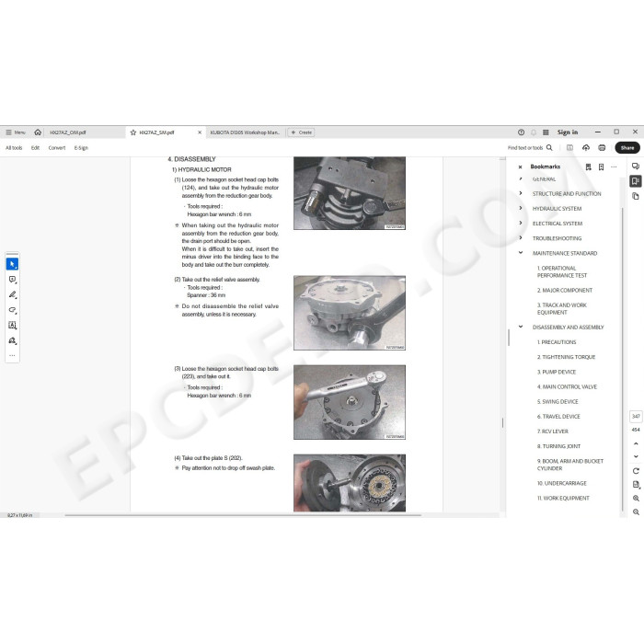
Task: Expand STRUCTURE AND FUNCTION bookmark
Action: [x=521, y=193]
